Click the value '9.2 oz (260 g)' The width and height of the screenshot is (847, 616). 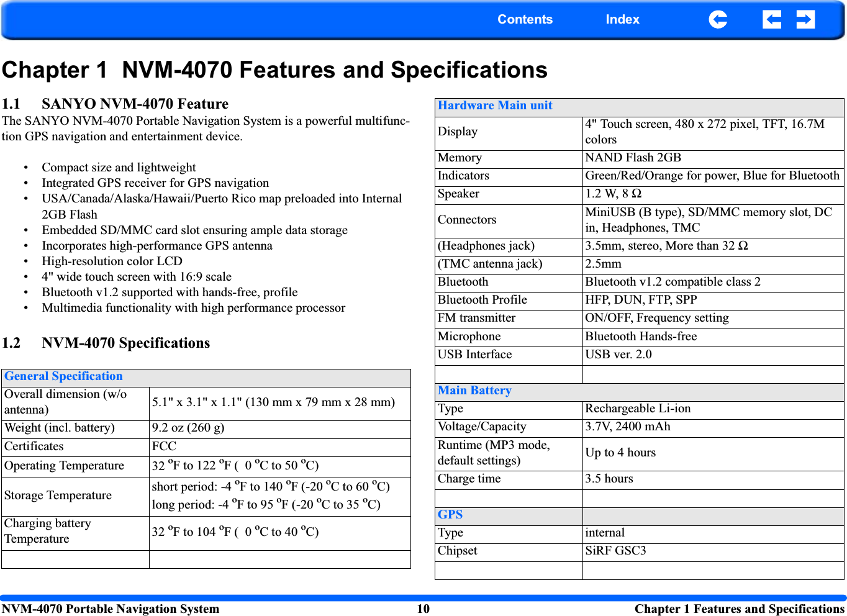click(188, 428)
